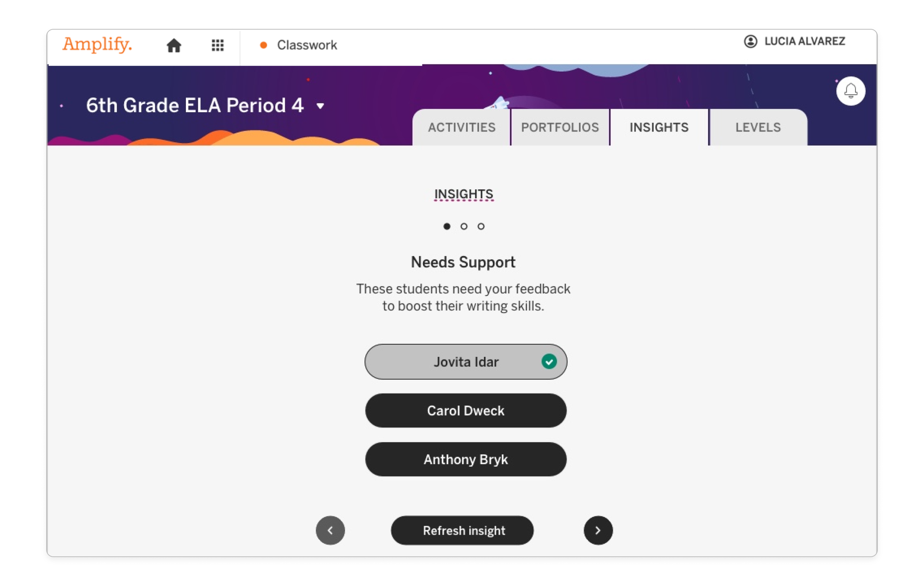Screen dimensions: 924x586
Task: Open the apps grid icon
Action: 217,46
